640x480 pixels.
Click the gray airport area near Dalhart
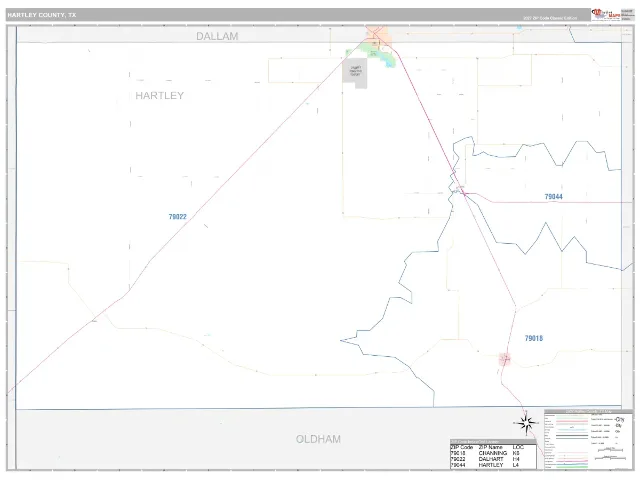(x=355, y=73)
